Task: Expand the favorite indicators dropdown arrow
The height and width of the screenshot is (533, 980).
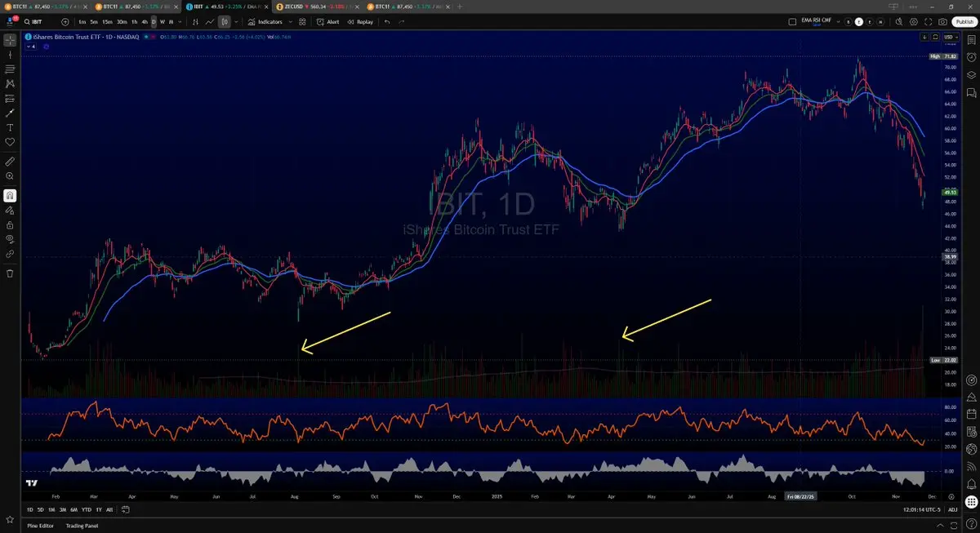Action: pos(292,22)
